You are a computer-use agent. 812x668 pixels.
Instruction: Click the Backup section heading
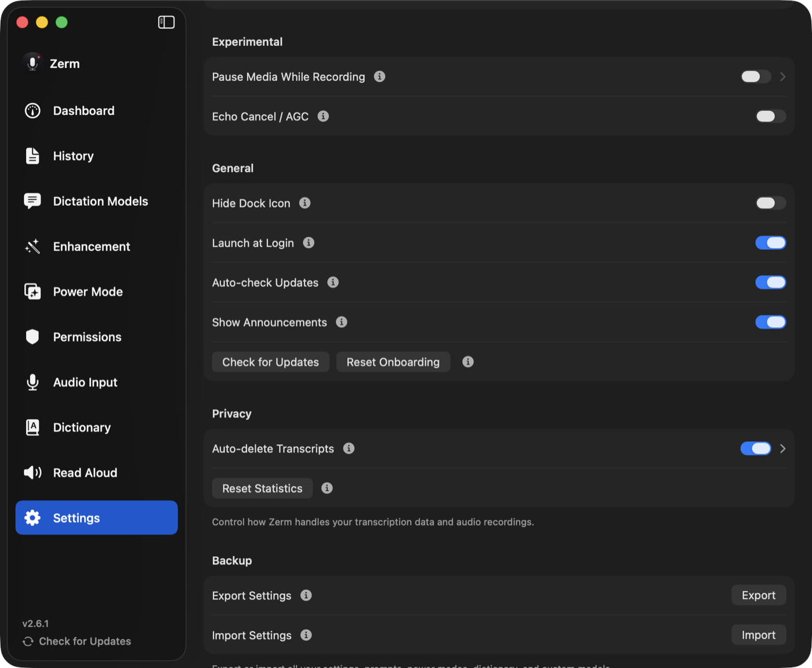(232, 561)
